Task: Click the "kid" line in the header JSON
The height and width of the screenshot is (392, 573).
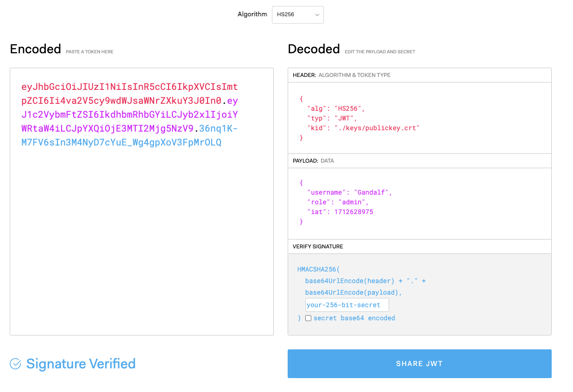Action: point(363,128)
